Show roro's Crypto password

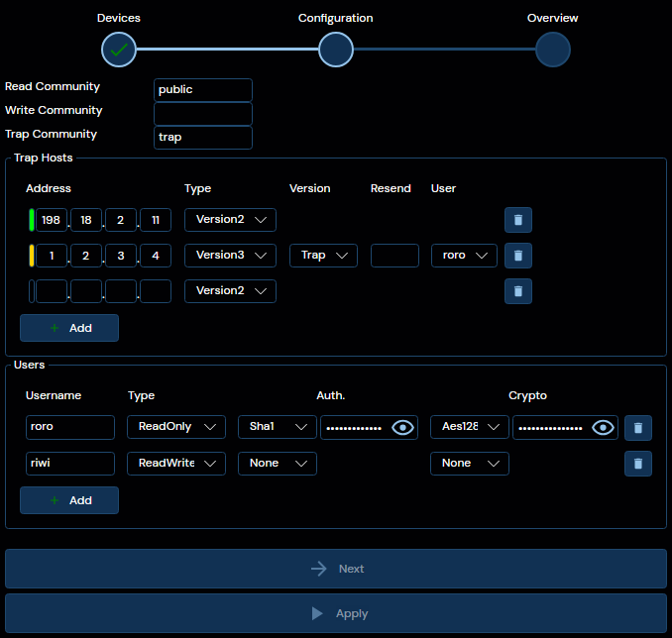(603, 428)
